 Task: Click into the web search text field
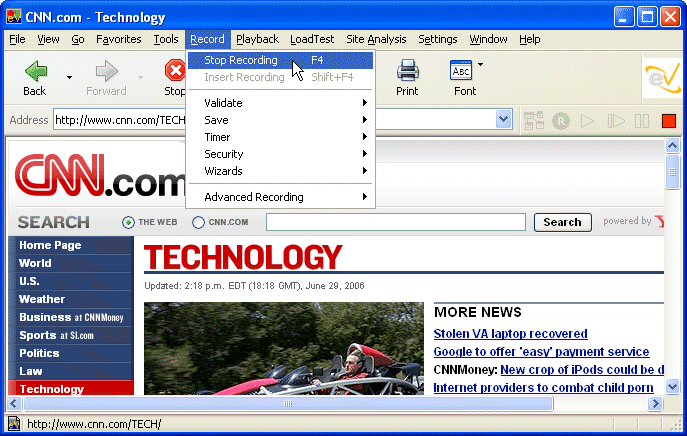click(x=396, y=222)
